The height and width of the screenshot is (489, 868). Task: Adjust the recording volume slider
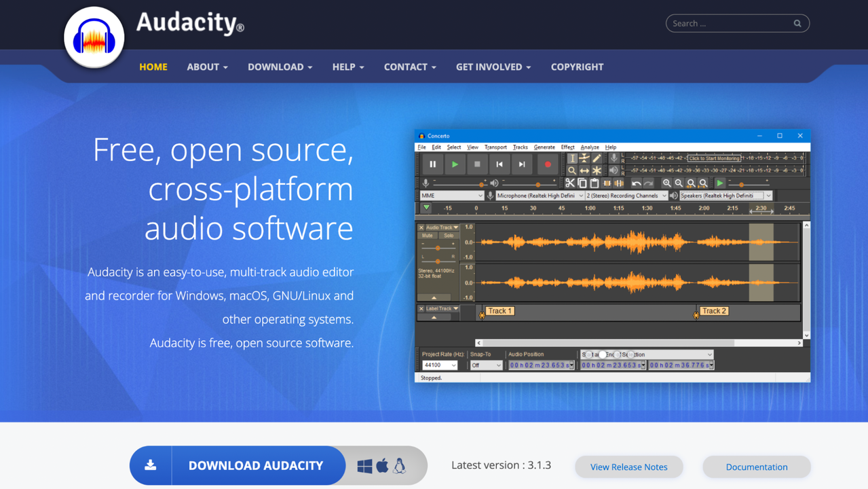coord(459,183)
